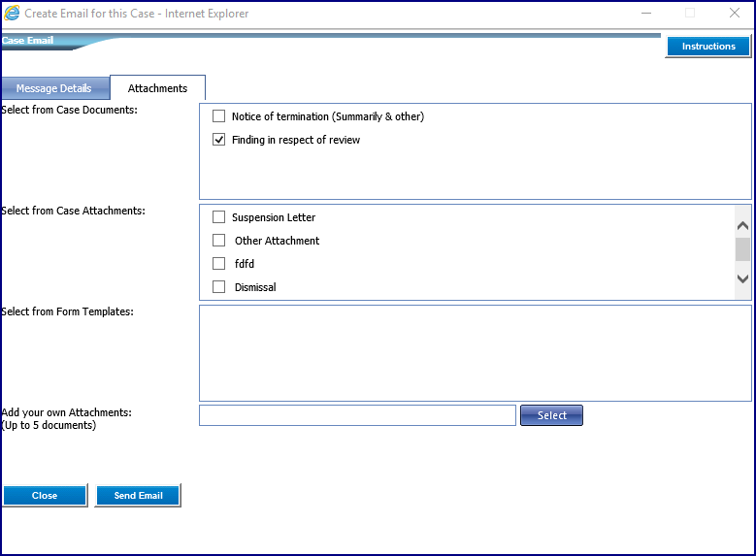This screenshot has height=556, width=756.
Task: Minimize the Create Email window
Action: [x=646, y=13]
